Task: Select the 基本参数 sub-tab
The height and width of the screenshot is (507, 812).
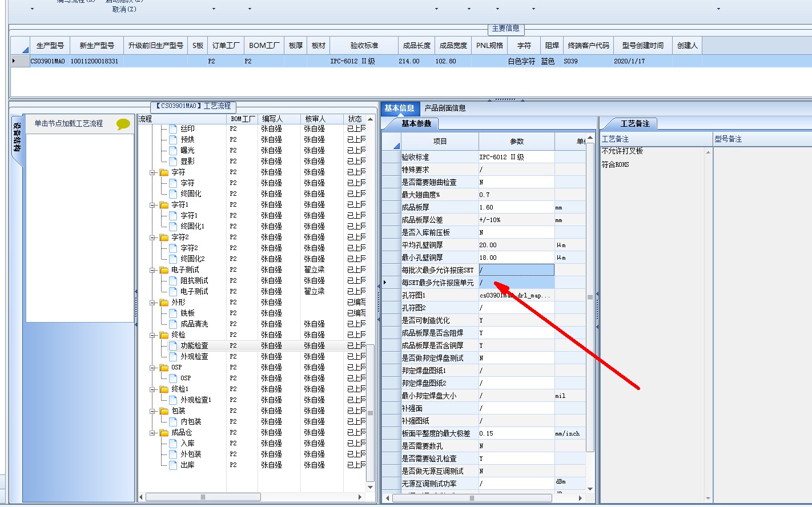Action: pyautogui.click(x=416, y=124)
